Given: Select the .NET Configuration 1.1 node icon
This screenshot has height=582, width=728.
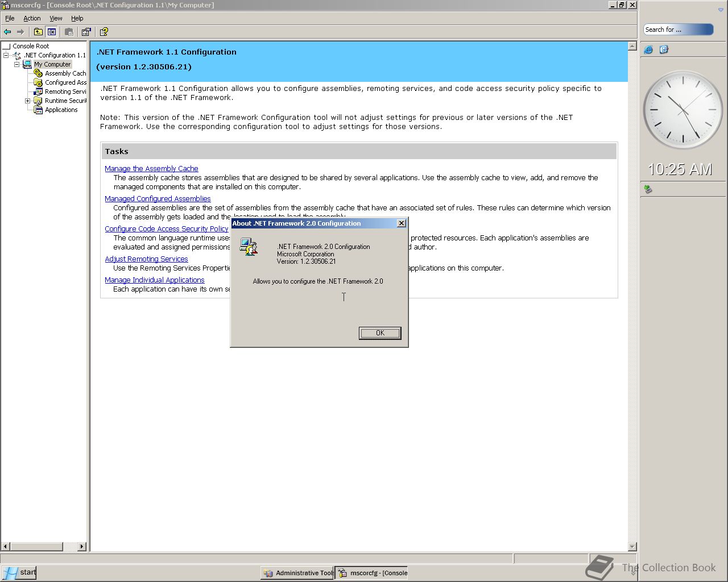Looking at the screenshot, I should [x=17, y=55].
